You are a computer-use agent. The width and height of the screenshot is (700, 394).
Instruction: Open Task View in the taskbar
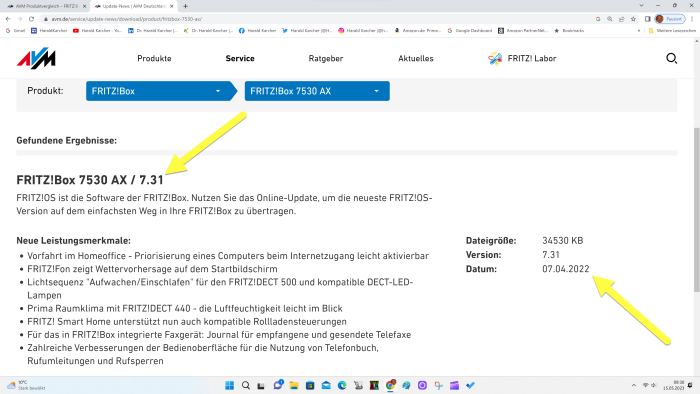[x=262, y=386]
